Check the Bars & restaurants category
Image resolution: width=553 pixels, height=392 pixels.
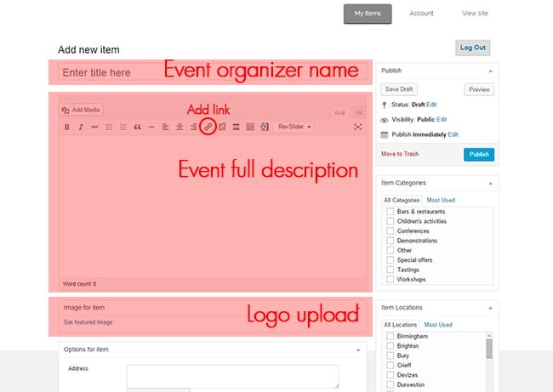[390, 212]
